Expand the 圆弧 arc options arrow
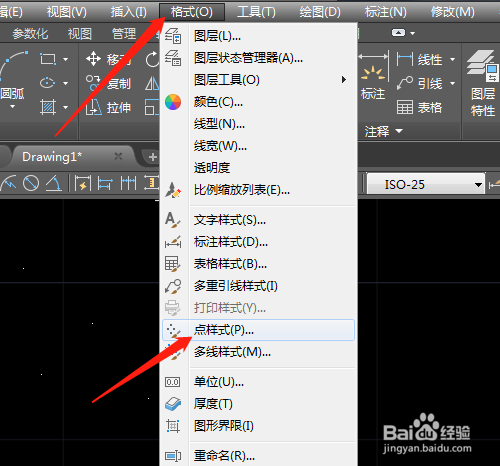The width and height of the screenshot is (500, 466). [x=13, y=107]
